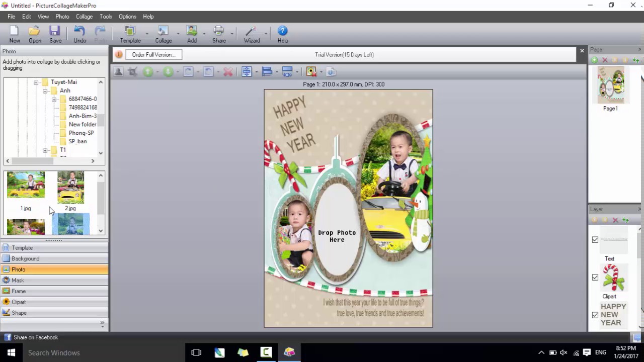644x362 pixels.
Task: Toggle the Text layer checkbox
Action: pos(595,240)
